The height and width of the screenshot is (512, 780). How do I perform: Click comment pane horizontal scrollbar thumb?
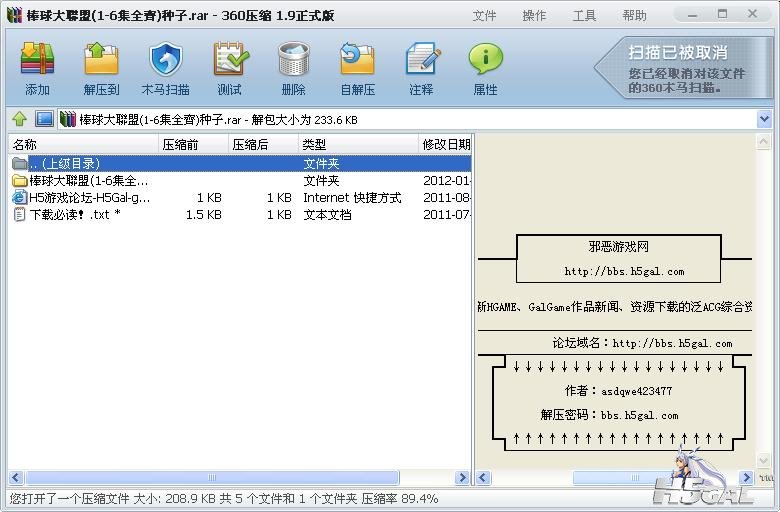pos(634,478)
